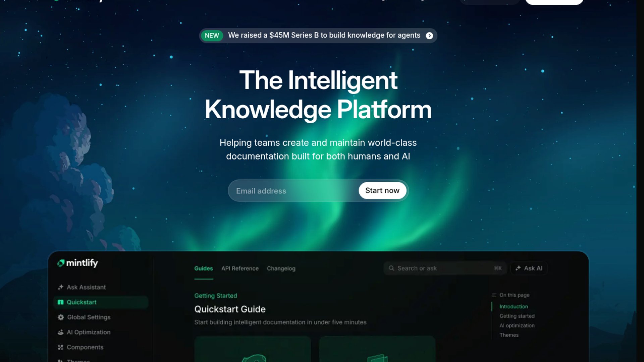This screenshot has width=644, height=362.
Task: Click the Search or ask field
Action: 445,268
